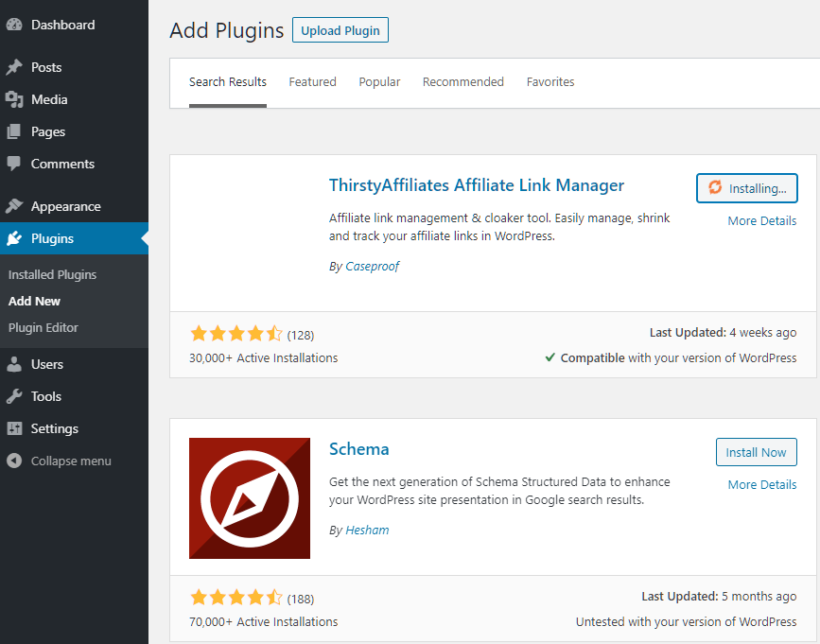
Task: Click the green Compatible checkmark icon
Action: [550, 357]
